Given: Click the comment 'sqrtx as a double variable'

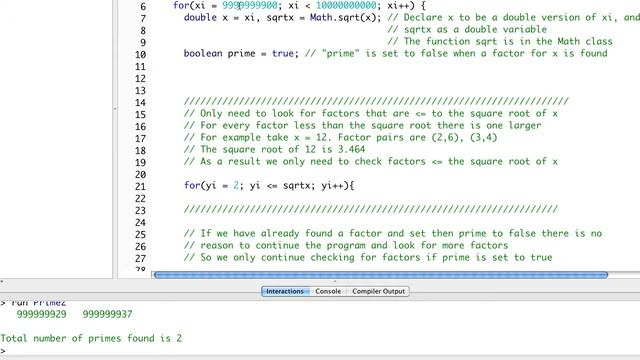Looking at the screenshot, I should (x=467, y=30).
